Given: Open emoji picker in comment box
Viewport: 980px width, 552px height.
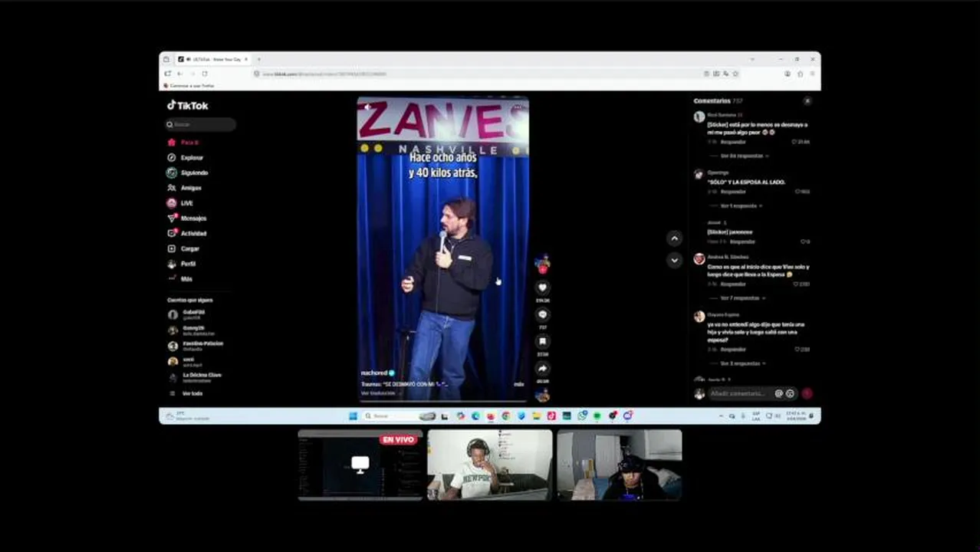Looking at the screenshot, I should click(790, 393).
